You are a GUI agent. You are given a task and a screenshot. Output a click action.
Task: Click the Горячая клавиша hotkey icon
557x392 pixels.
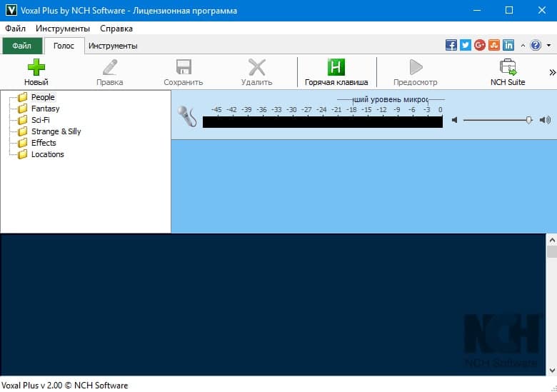[336, 68]
